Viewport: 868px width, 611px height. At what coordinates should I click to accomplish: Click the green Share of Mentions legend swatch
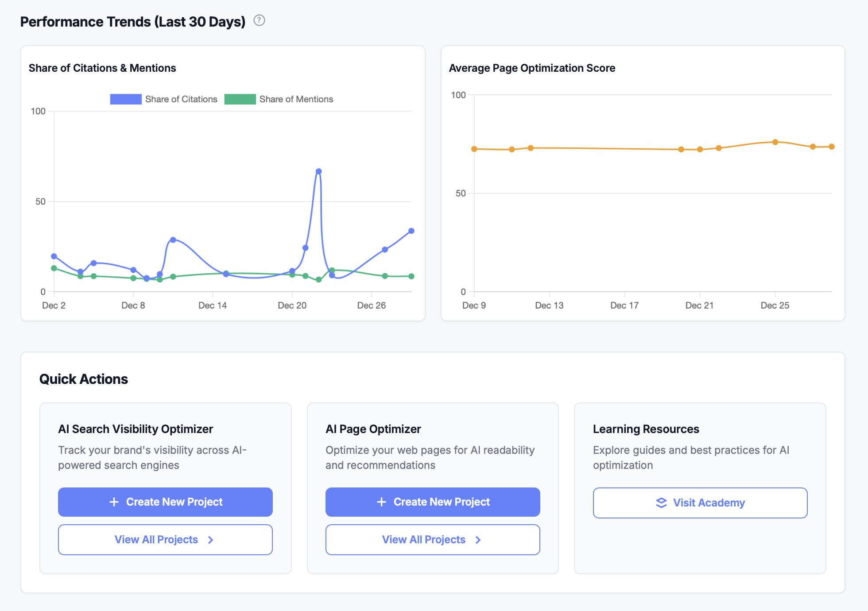coord(240,99)
